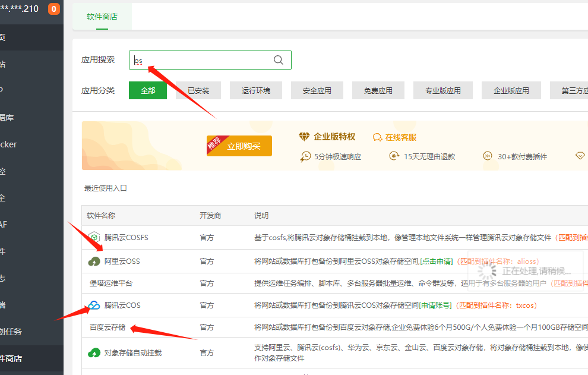
Task: Open the 对象存储自动挂载 plugin name
Action: [x=133, y=353]
